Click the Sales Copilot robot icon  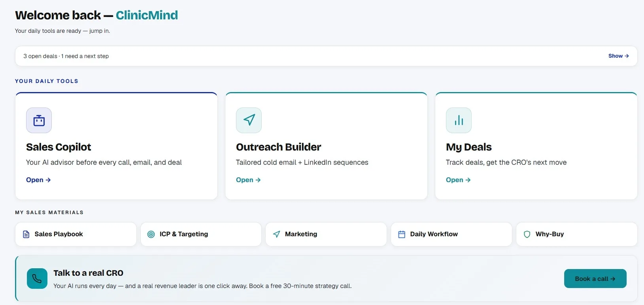(39, 120)
